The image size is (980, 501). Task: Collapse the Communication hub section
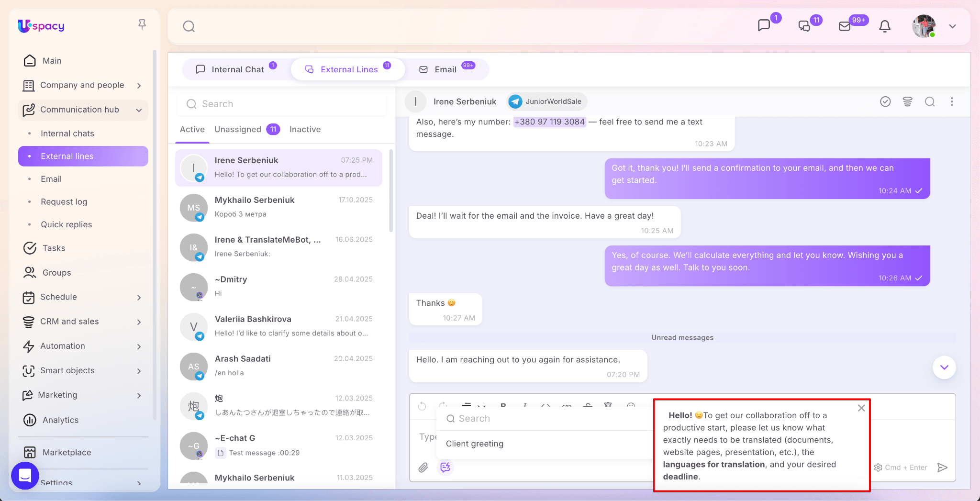click(139, 110)
